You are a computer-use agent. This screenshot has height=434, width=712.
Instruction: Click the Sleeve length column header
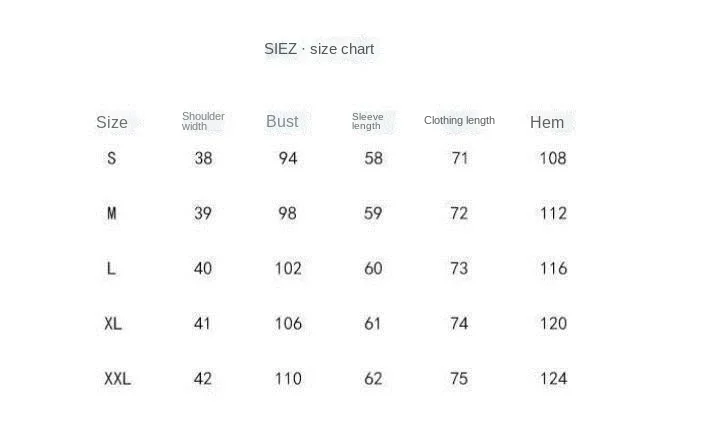tap(367, 121)
